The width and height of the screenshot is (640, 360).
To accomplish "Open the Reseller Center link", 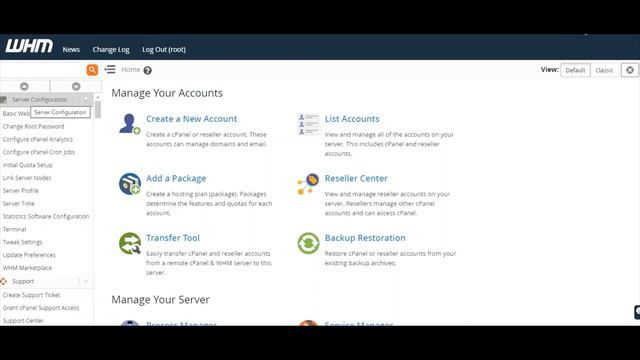I will click(356, 178).
